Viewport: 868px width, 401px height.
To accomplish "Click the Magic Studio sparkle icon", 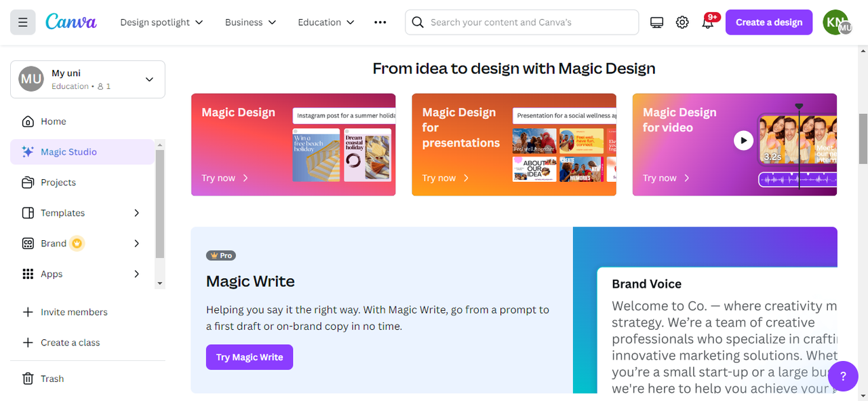I will 28,152.
